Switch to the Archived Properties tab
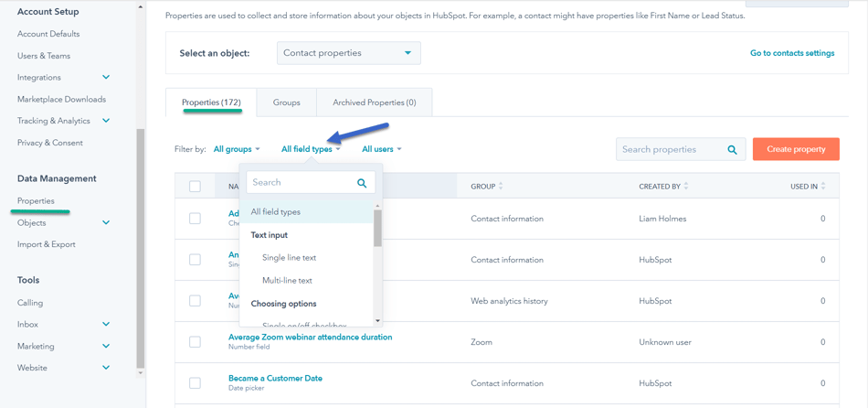 pos(374,102)
